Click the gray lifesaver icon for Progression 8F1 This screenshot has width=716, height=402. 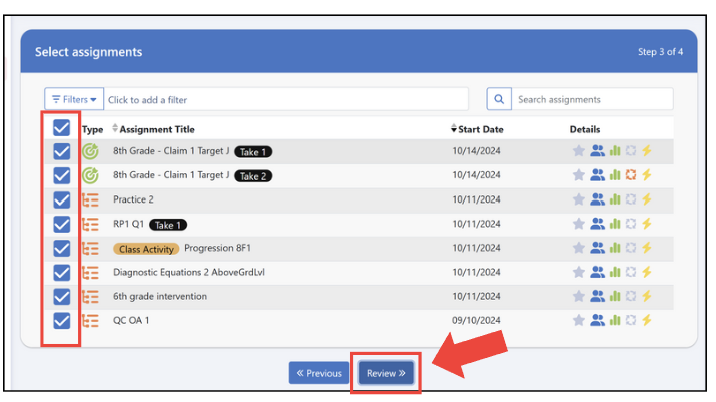(631, 248)
